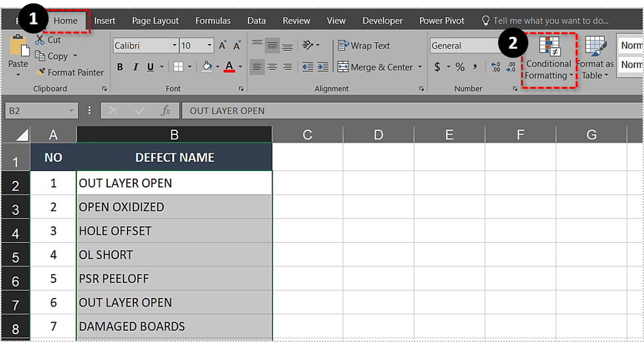
Task: Click the Insert Function fx icon
Action: click(x=166, y=110)
